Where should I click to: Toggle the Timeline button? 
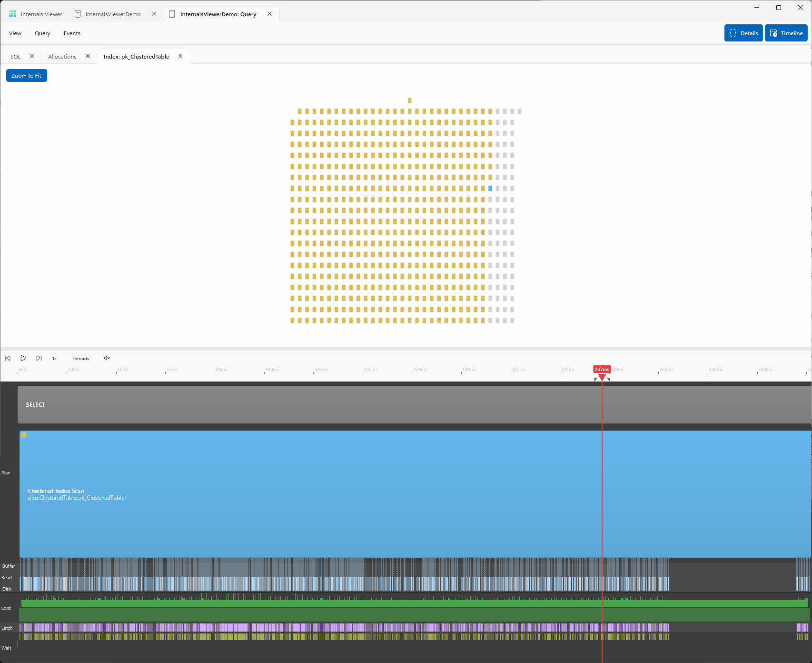point(786,33)
